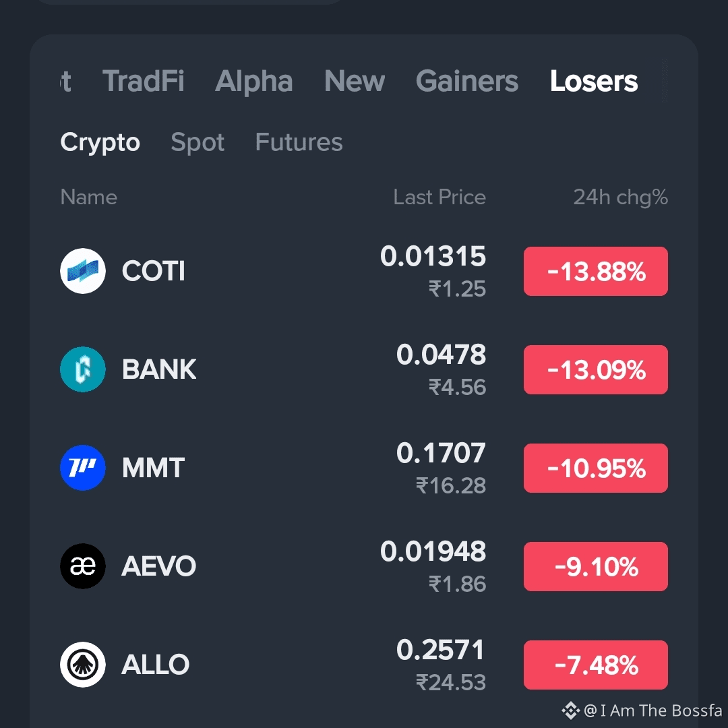Click the -13.88% change badge for COTI
Viewport: 728px width, 728px height.
click(596, 271)
